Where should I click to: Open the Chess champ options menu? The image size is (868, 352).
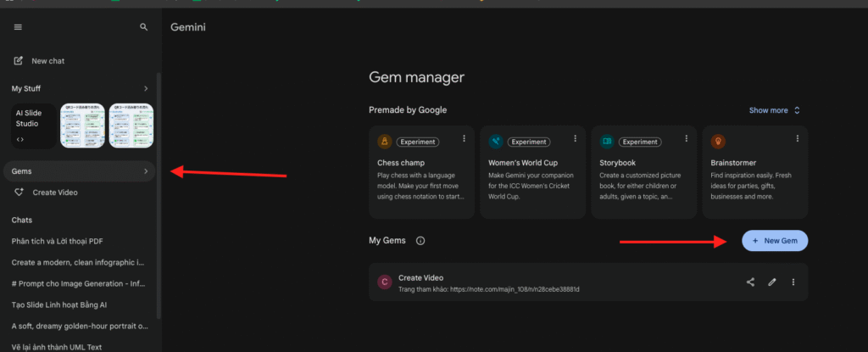tap(464, 138)
